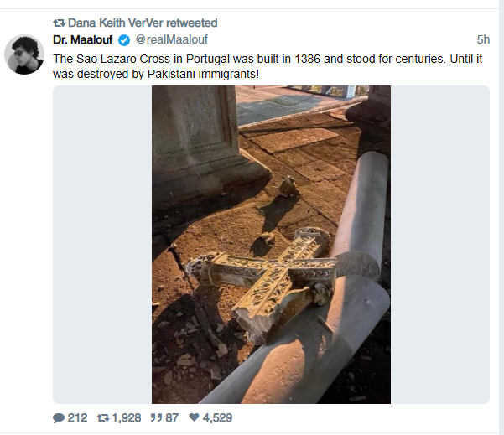
Task: Click the reply speech bubble icon
Action: [x=59, y=417]
